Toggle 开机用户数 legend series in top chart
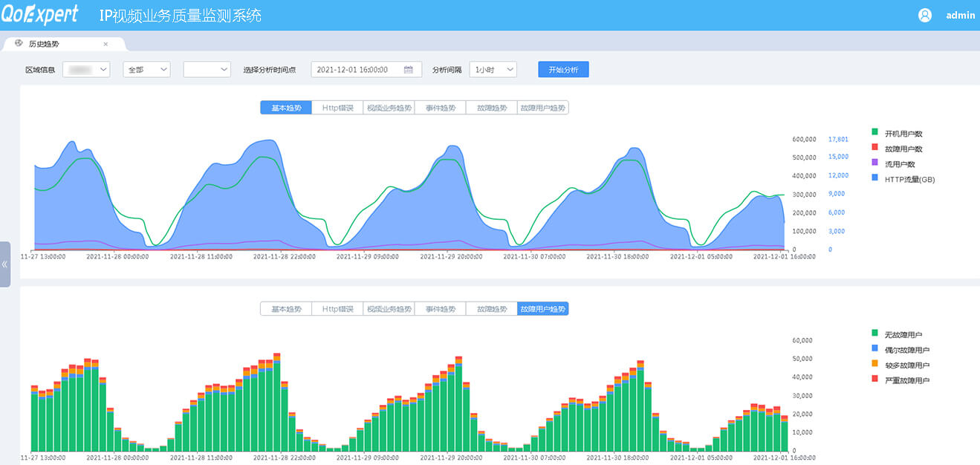980x465 pixels. coord(902,134)
